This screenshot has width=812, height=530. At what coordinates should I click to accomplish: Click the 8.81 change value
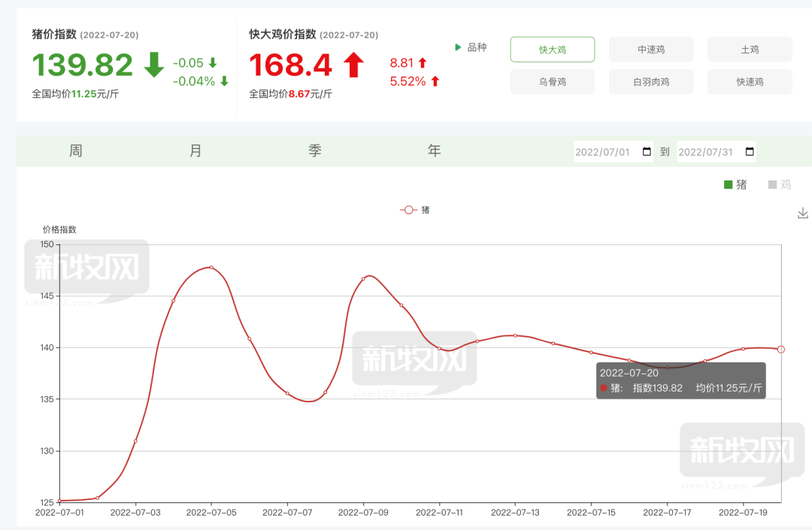[x=401, y=63]
